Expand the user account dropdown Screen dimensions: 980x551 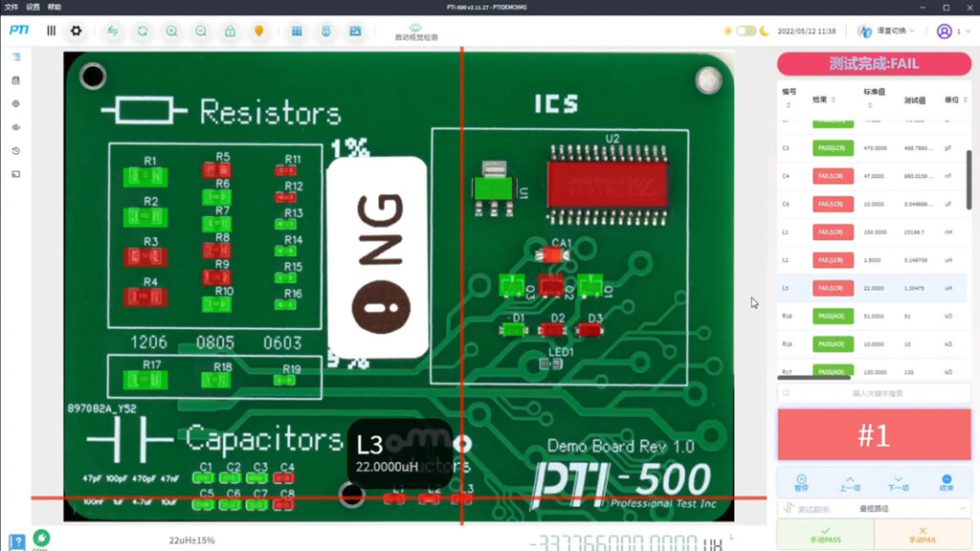(x=950, y=31)
